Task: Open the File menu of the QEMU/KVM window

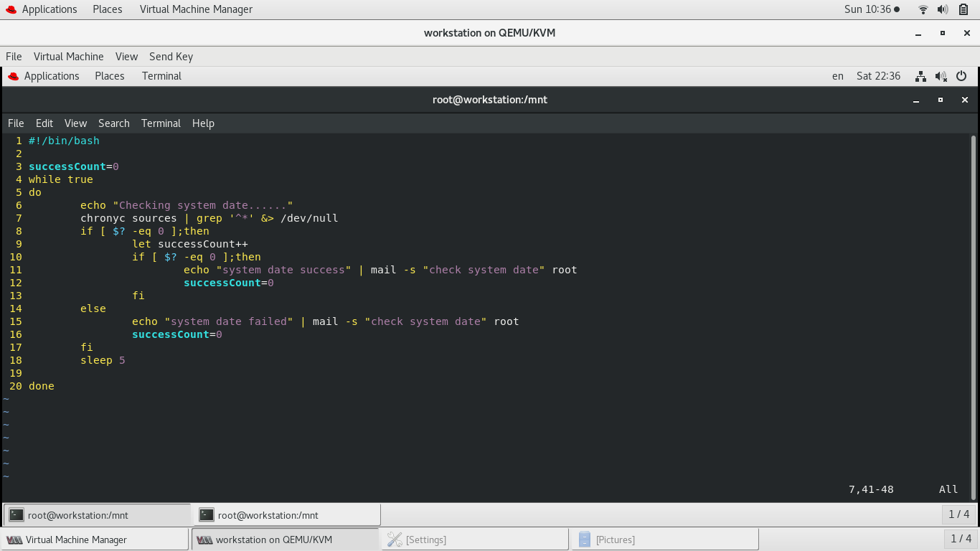Action: [14, 57]
